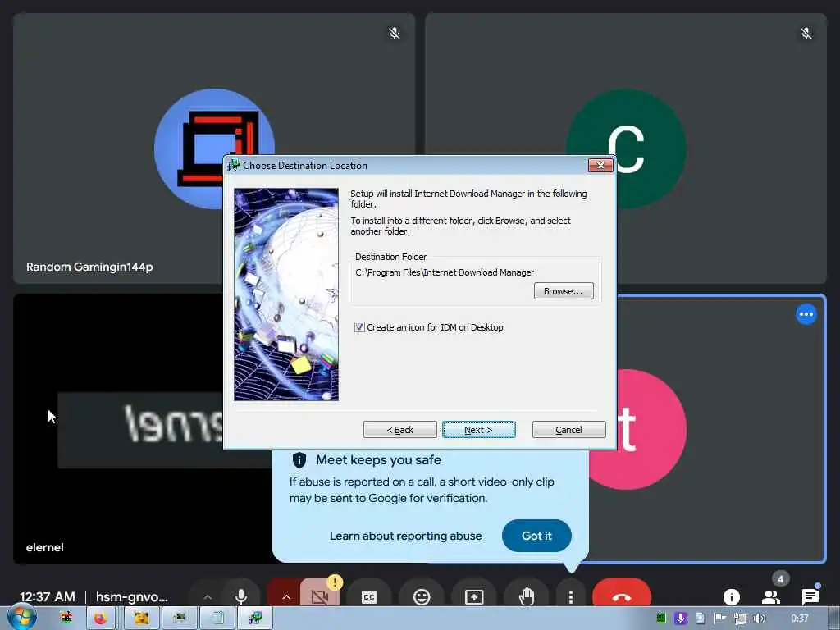Click the WinRAR taskbar icon
This screenshot has height=630, width=840.
coord(66,619)
